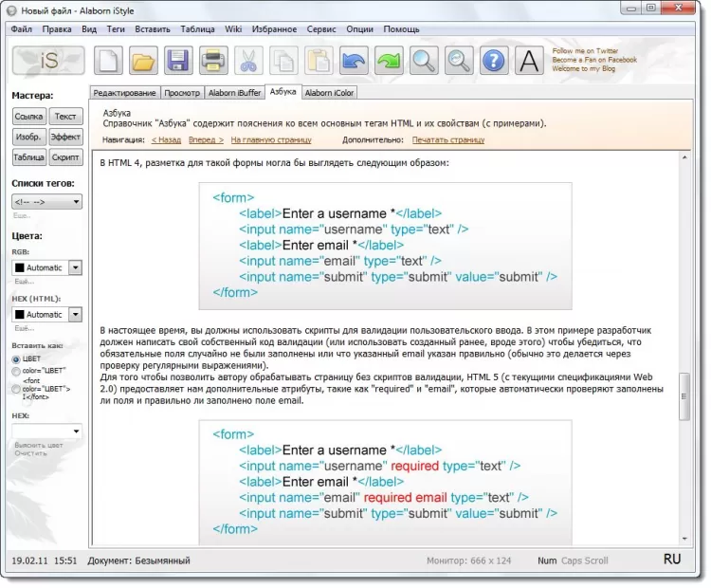Launch the Эффект wizard

[x=65, y=137]
